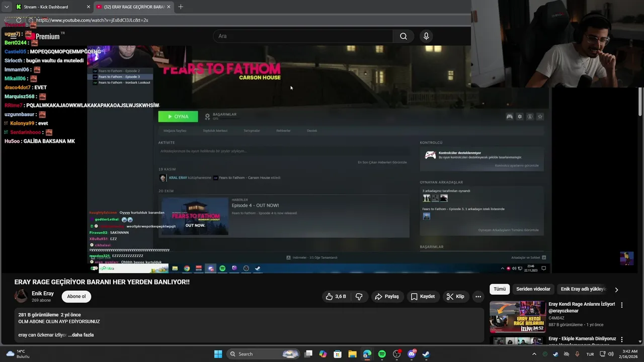This screenshot has width=644, height=362.
Task: Open the Windows Start menu
Action: [x=218, y=354]
